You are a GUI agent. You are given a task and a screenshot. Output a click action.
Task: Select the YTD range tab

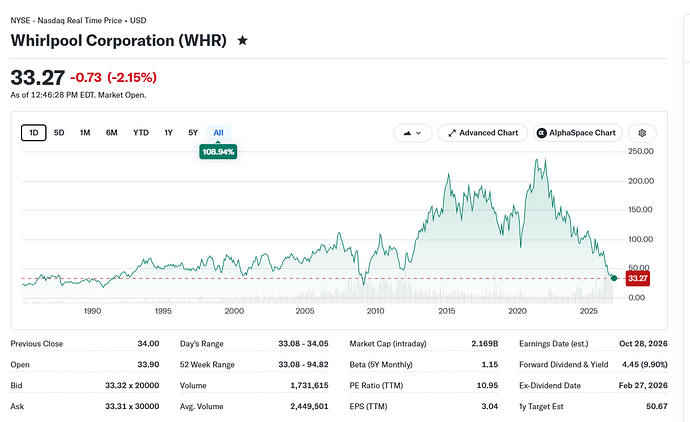point(141,133)
